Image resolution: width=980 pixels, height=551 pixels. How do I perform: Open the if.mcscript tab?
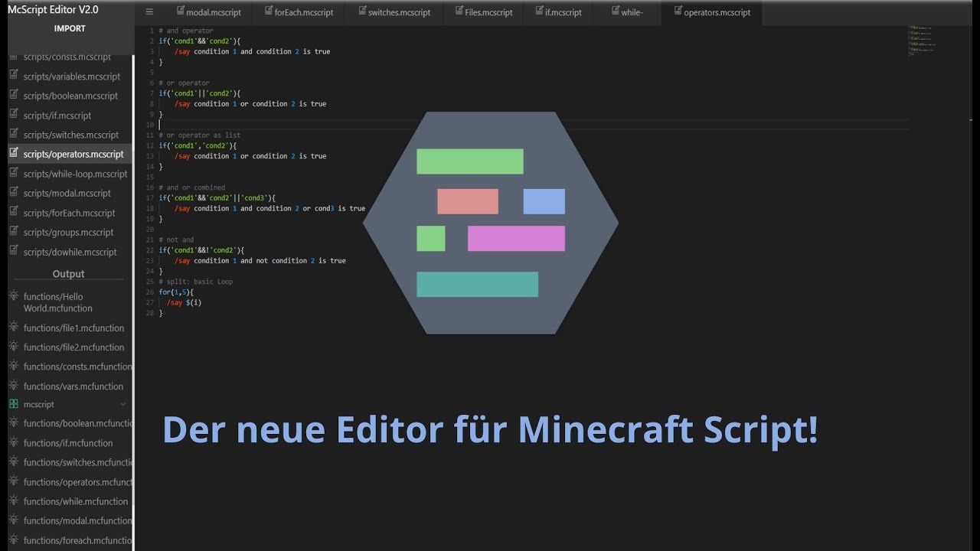[557, 12]
